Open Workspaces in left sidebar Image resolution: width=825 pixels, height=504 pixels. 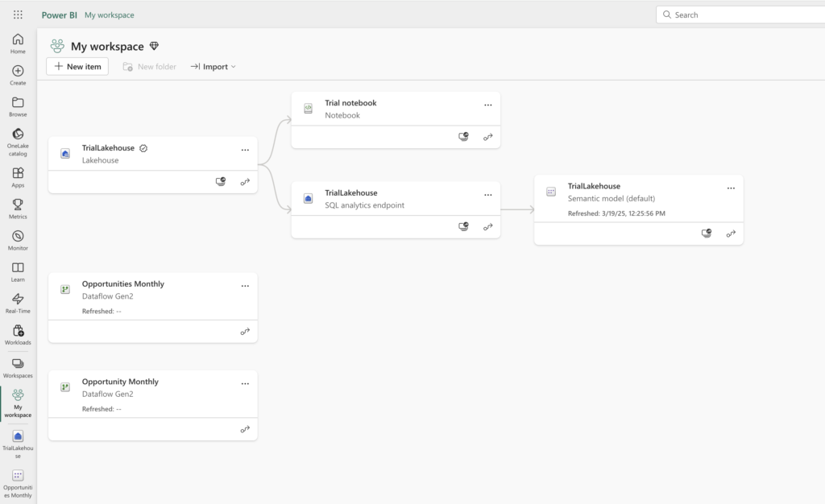[18, 368]
